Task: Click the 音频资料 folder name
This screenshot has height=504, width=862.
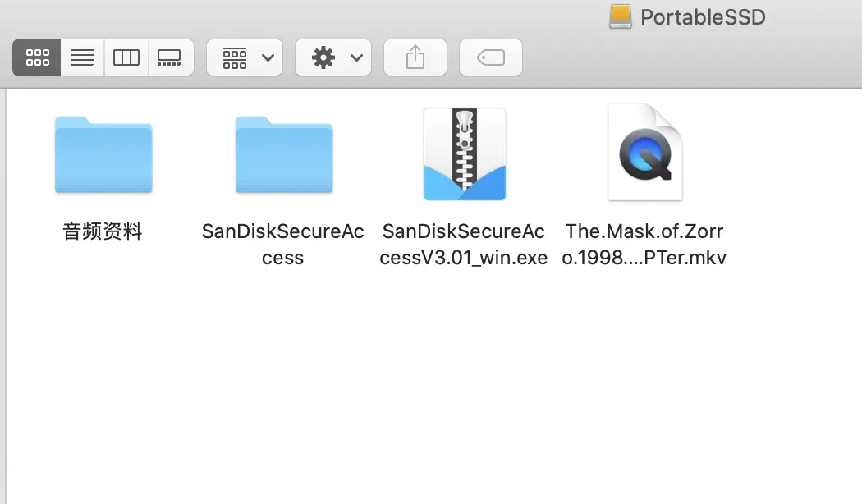Action: [x=103, y=231]
